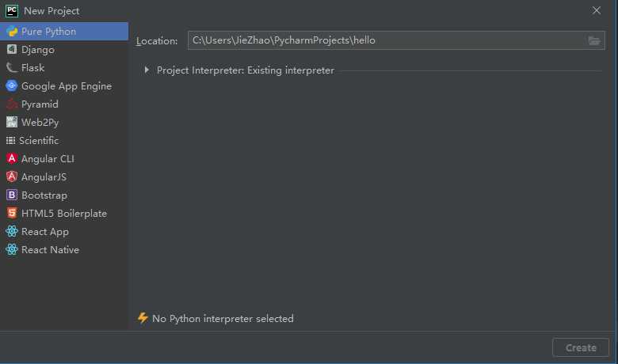The image size is (618, 364).
Task: Select React Native project template
Action: coord(64,250)
